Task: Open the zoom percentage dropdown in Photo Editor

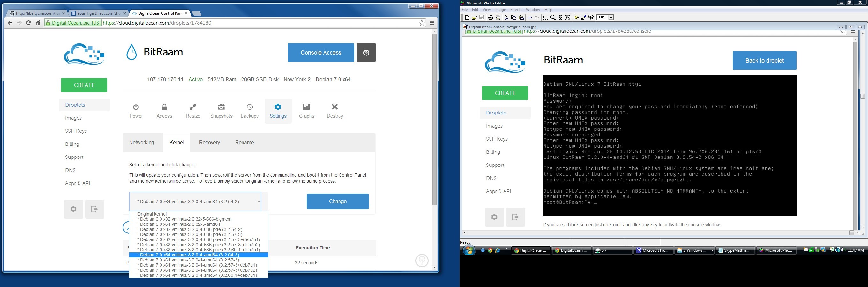Action: [x=611, y=18]
